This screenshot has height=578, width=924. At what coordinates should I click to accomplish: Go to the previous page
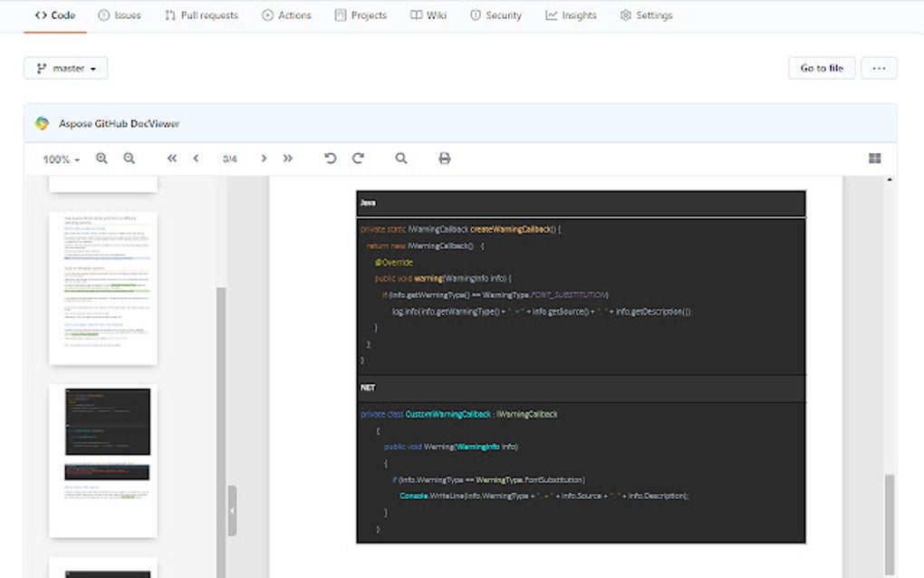point(197,158)
